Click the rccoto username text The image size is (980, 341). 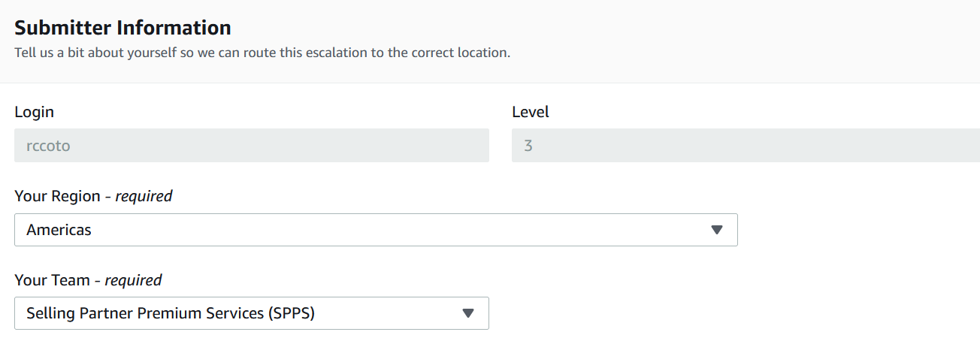[x=48, y=146]
